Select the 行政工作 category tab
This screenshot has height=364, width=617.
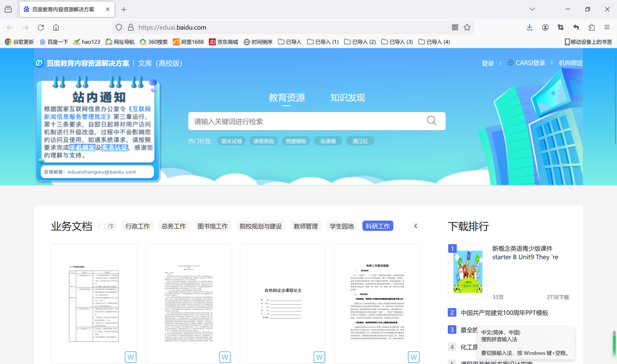point(137,226)
